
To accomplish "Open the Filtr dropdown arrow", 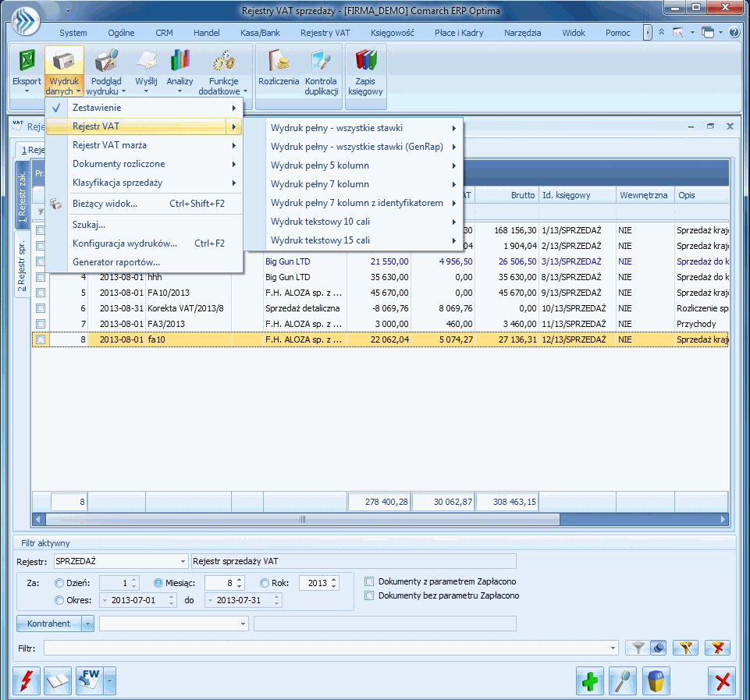I will 613,648.
